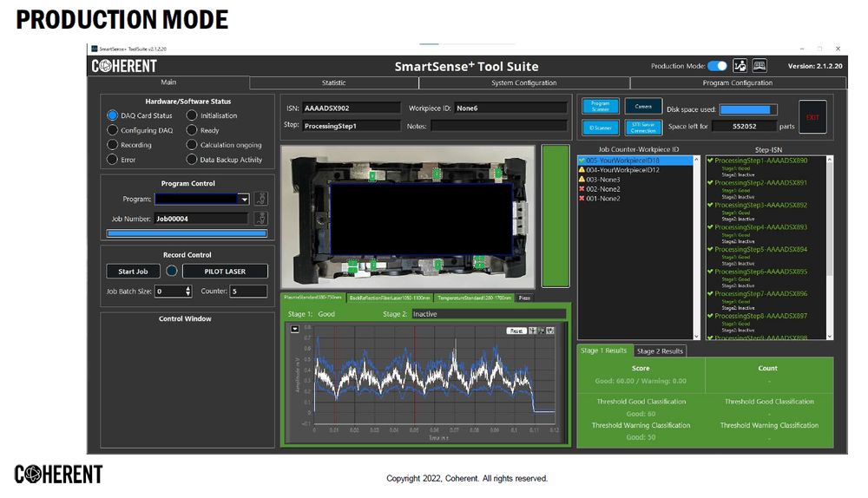Click the PILOT LASER button
Viewport: 868px width, 498px height.
click(x=225, y=272)
